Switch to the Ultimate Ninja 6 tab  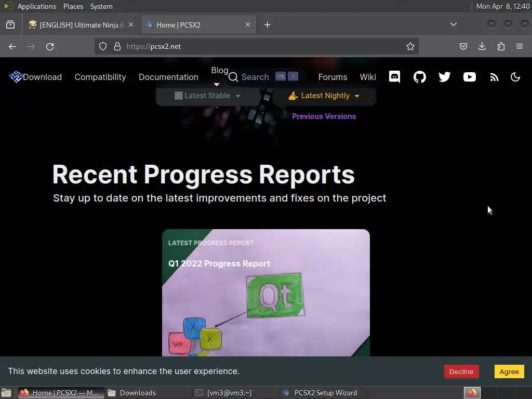(x=81, y=24)
